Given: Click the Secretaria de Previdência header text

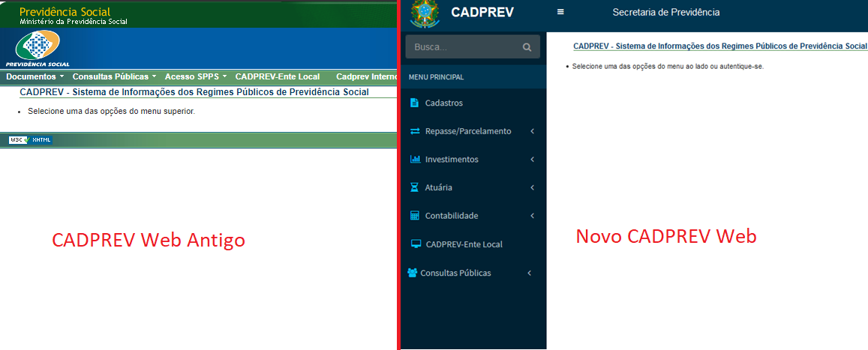Looking at the screenshot, I should pos(666,12).
